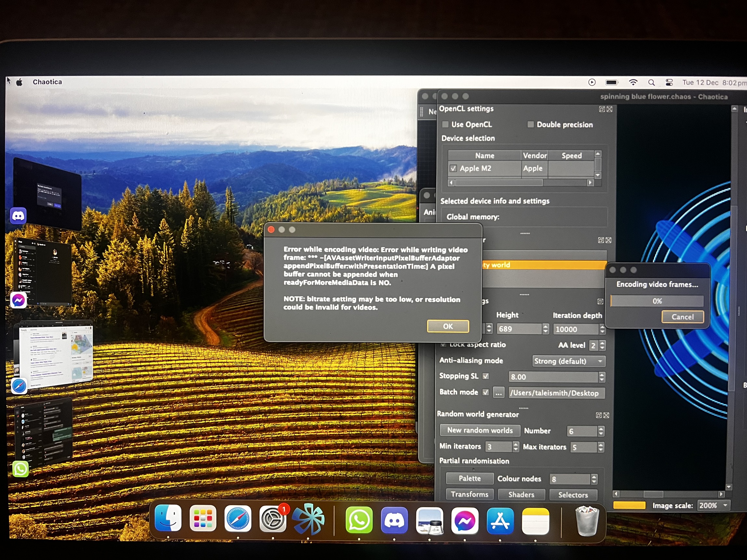This screenshot has height=560, width=747.
Task: Open the Anti-aliasing mode dropdown
Action: 569,361
